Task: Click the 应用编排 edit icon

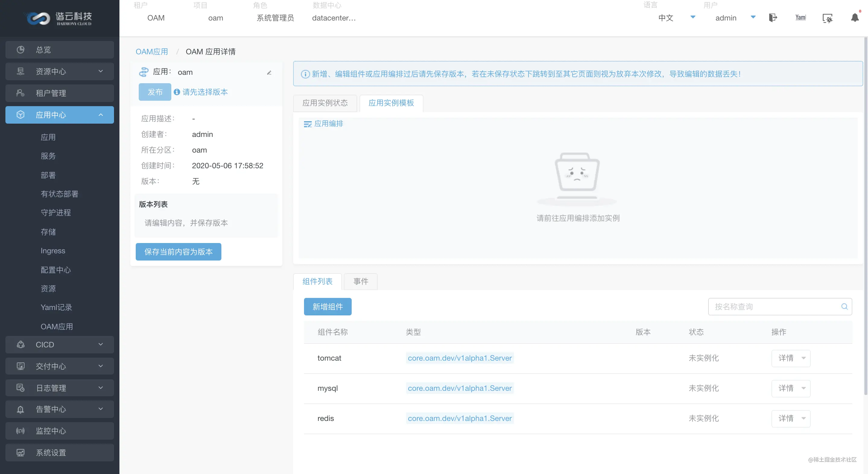Action: tap(308, 124)
